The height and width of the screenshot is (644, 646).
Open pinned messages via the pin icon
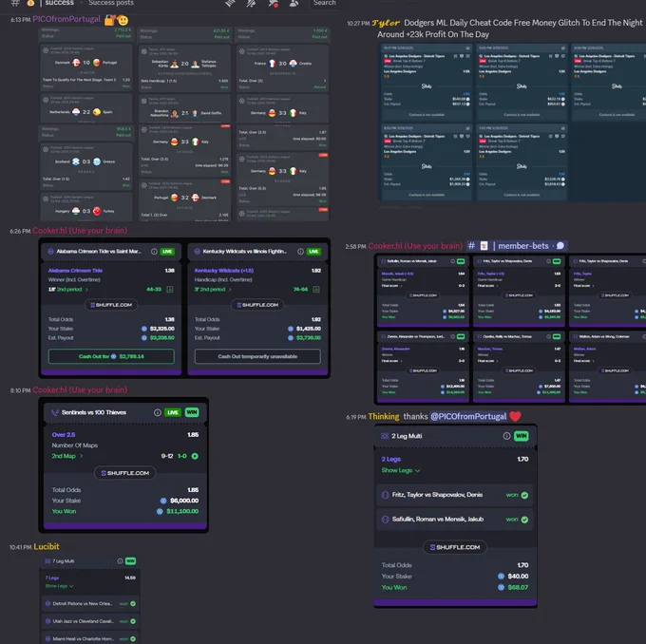coord(273,3)
